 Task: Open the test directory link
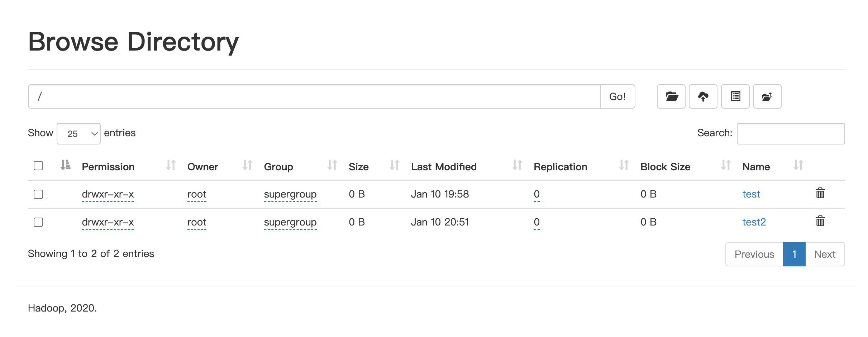(751, 194)
